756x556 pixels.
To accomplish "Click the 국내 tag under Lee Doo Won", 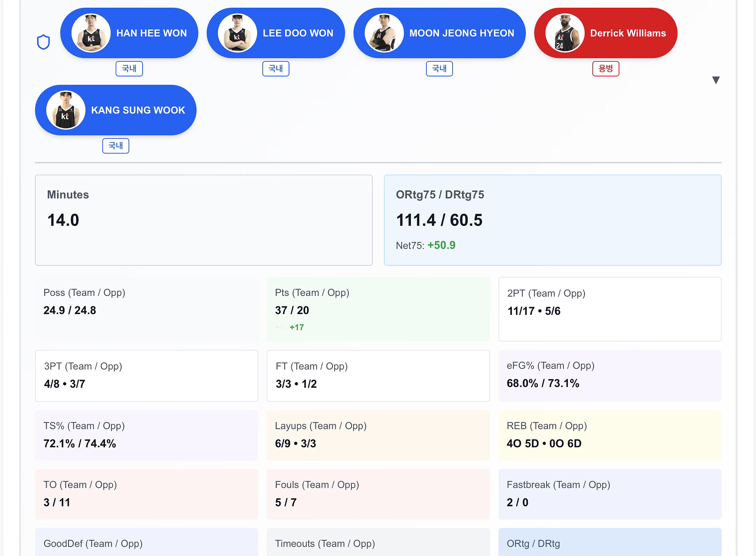I will 276,69.
